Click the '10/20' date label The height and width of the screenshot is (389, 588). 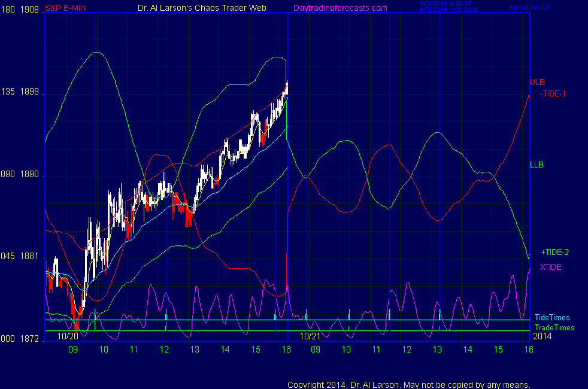[68, 336]
